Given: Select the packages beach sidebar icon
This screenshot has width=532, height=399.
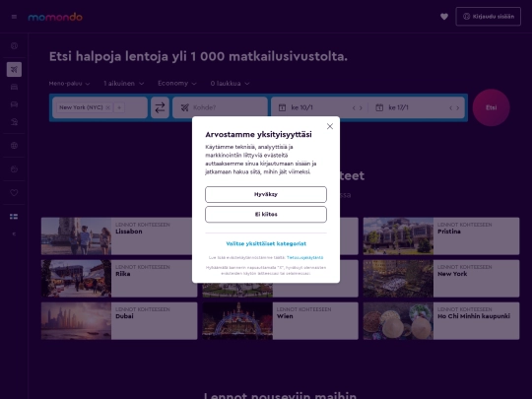Looking at the screenshot, I should click(14, 122).
